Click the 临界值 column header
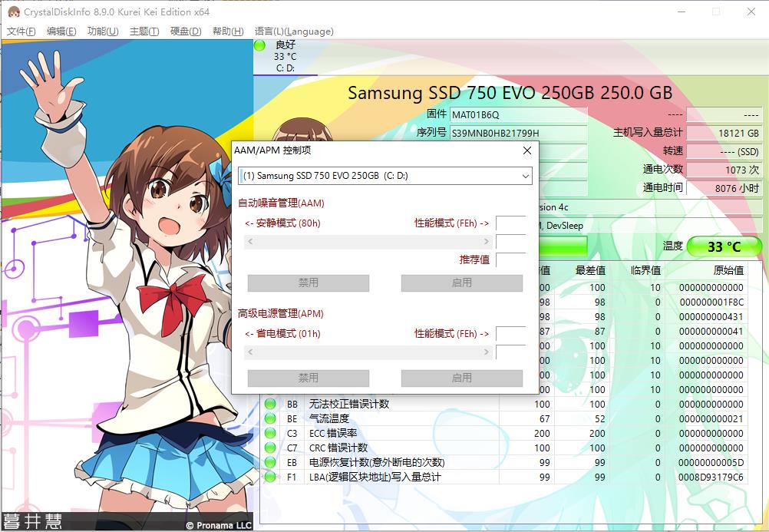The width and height of the screenshot is (769, 532). click(645, 270)
